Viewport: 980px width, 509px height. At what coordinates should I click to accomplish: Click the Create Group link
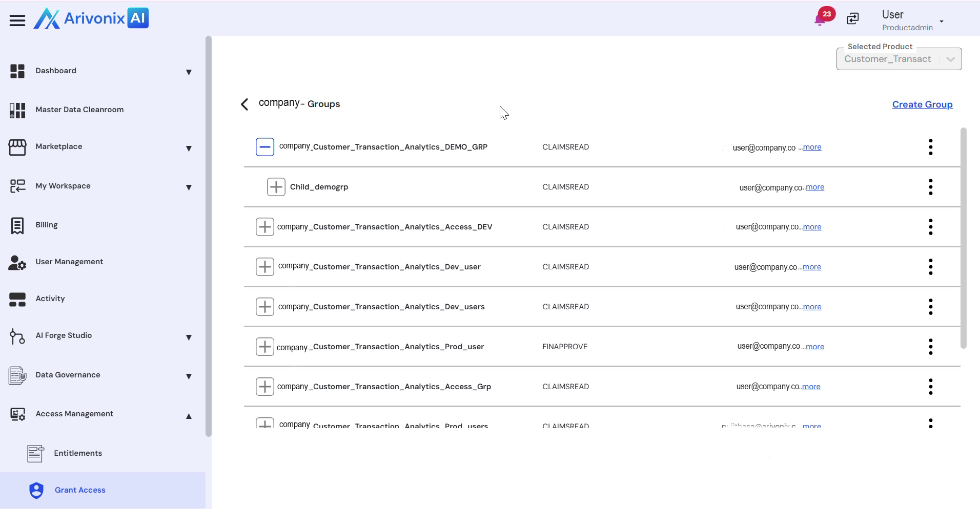pyautogui.click(x=922, y=104)
